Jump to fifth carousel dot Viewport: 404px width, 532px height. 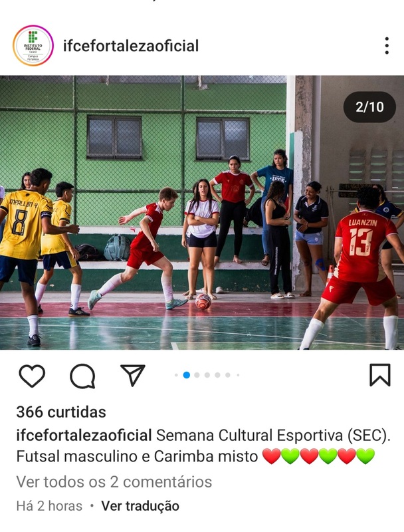(x=217, y=375)
